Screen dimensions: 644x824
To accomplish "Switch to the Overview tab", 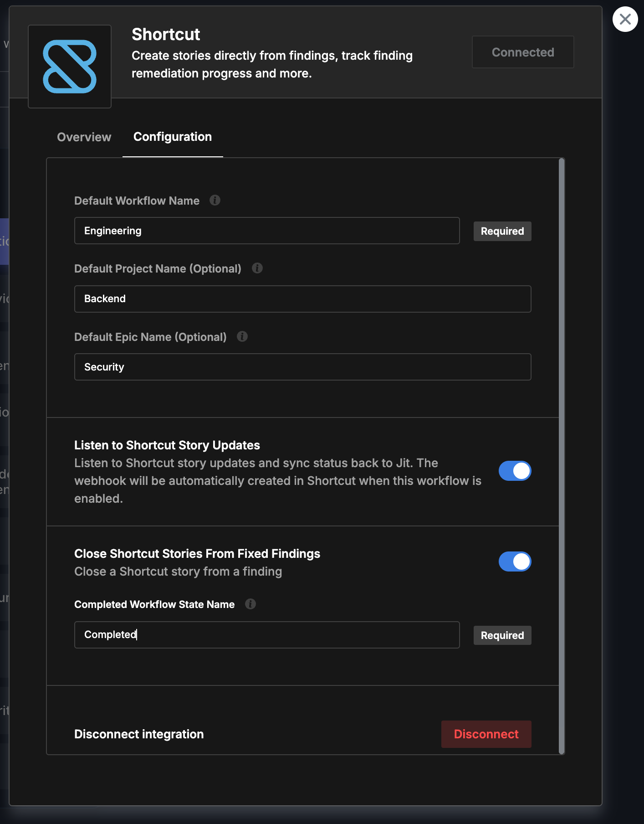I will tap(84, 137).
